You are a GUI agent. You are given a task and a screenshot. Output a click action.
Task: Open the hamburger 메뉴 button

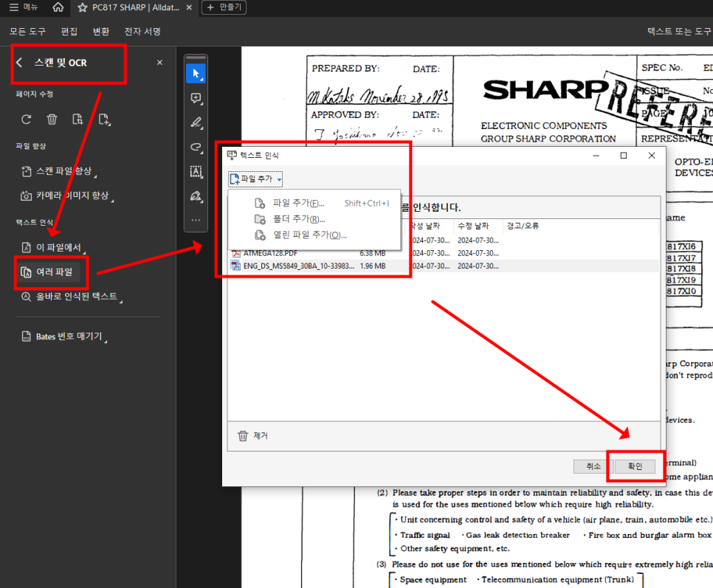(x=24, y=7)
